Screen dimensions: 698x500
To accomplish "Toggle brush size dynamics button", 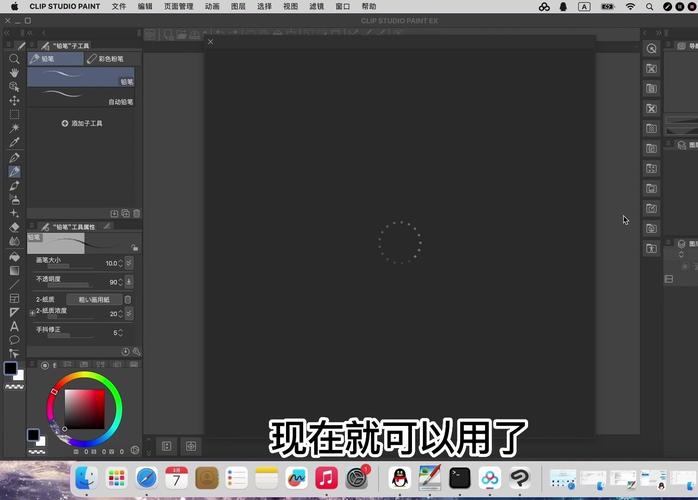I will [x=129, y=263].
